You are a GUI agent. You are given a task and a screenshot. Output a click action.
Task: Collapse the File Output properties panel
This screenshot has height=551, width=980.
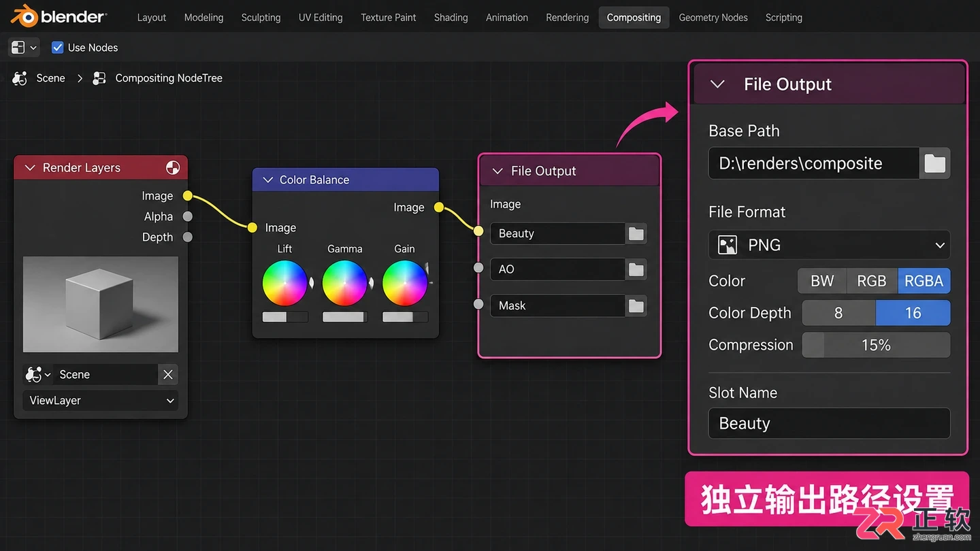click(717, 84)
